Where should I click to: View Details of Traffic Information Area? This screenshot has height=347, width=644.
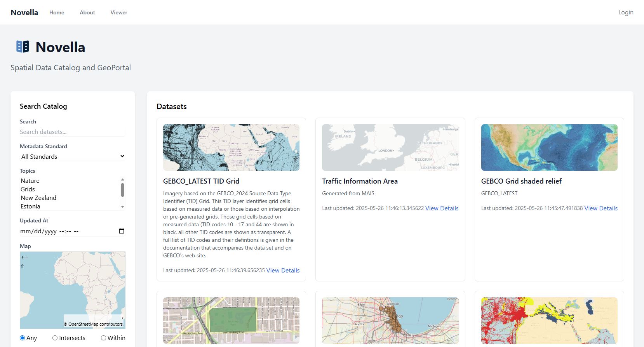[x=442, y=208]
